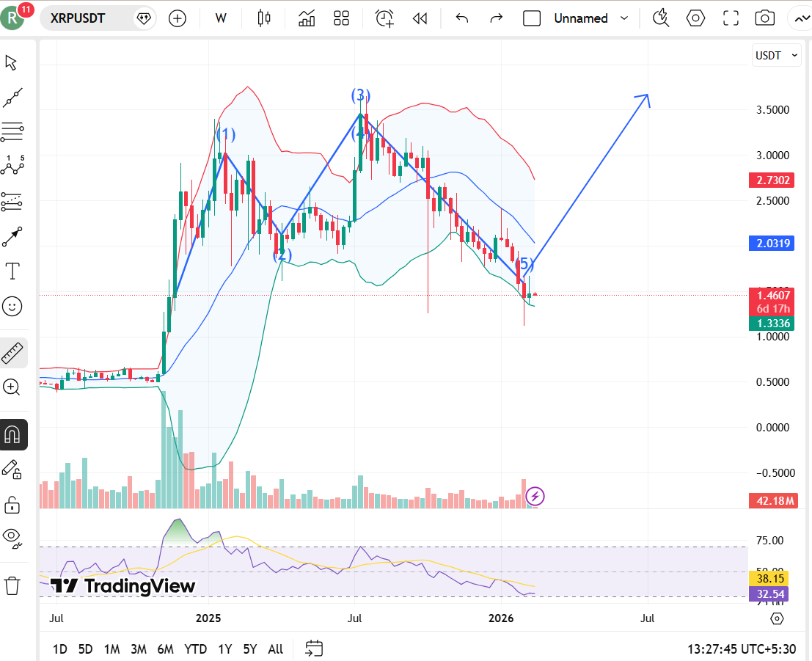Lock all drawings with the padlock icon
Viewport: 812px width, 661px height.
(11, 504)
